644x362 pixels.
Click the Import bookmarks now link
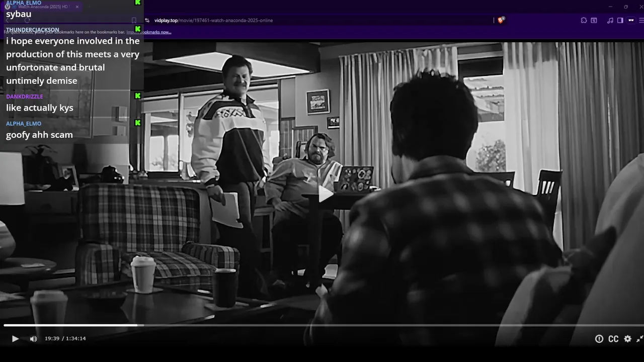click(x=149, y=32)
